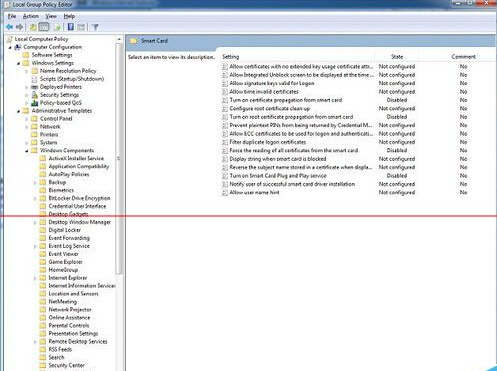Click the tree pane vertical scrollbar thumb

119,159
